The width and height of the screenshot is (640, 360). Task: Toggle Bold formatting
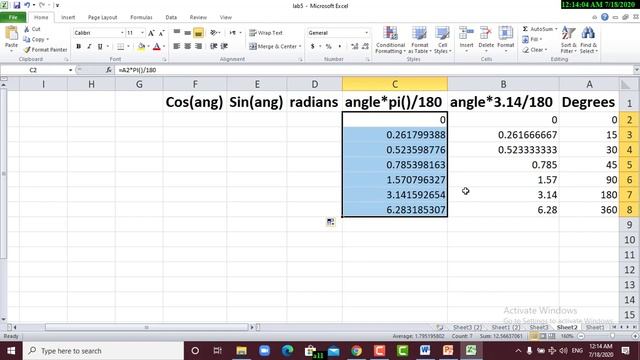point(78,47)
